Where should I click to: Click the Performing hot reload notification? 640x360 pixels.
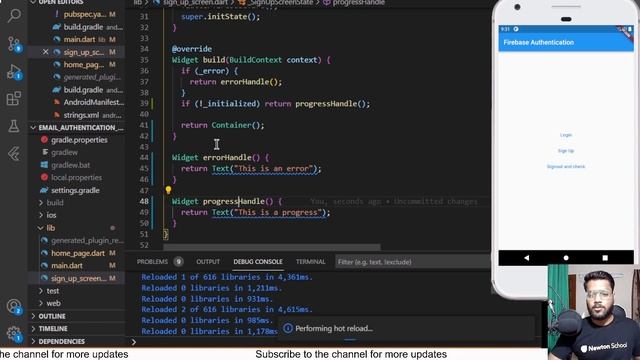(406, 328)
